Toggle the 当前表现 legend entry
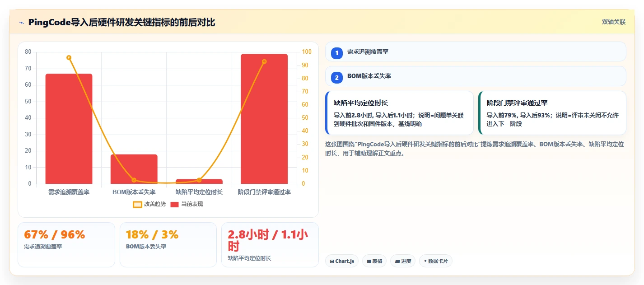 (187, 204)
